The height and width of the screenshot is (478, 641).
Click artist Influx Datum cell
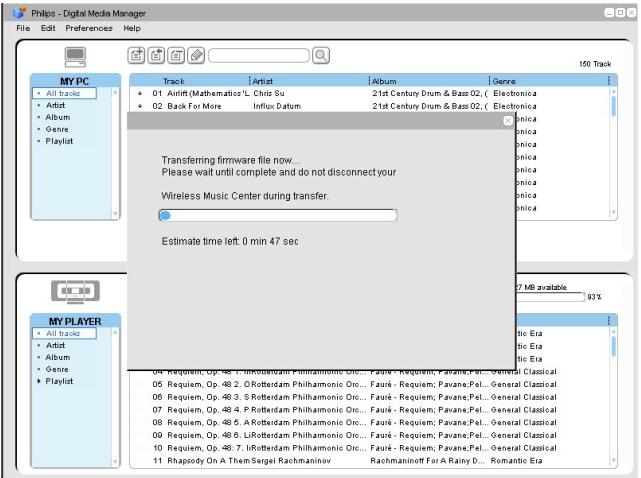(x=277, y=106)
